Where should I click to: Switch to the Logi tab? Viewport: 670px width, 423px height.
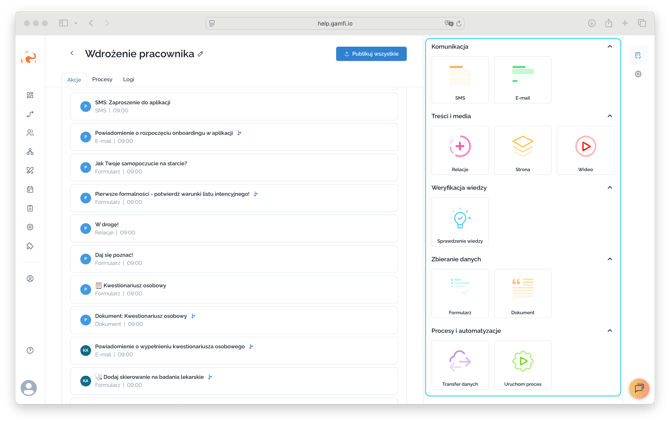128,79
